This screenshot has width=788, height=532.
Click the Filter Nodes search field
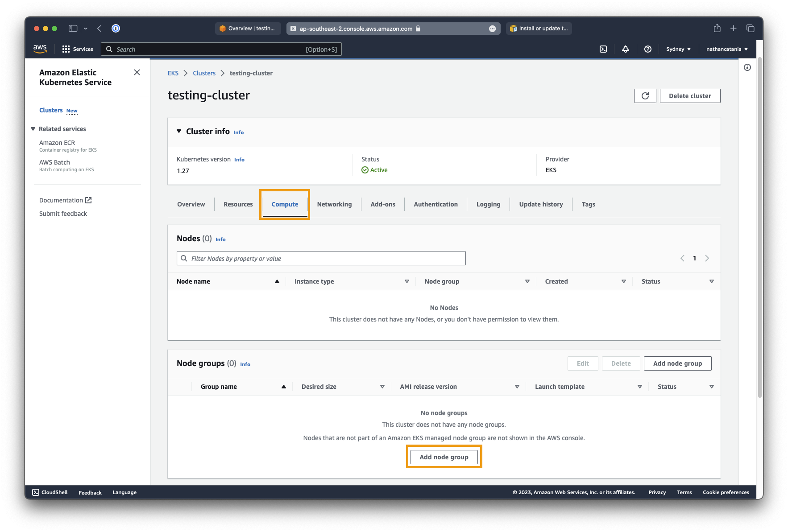coord(321,258)
